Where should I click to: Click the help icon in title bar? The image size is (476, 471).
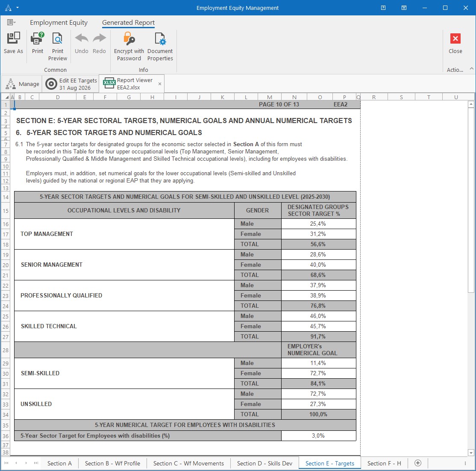coord(383,8)
